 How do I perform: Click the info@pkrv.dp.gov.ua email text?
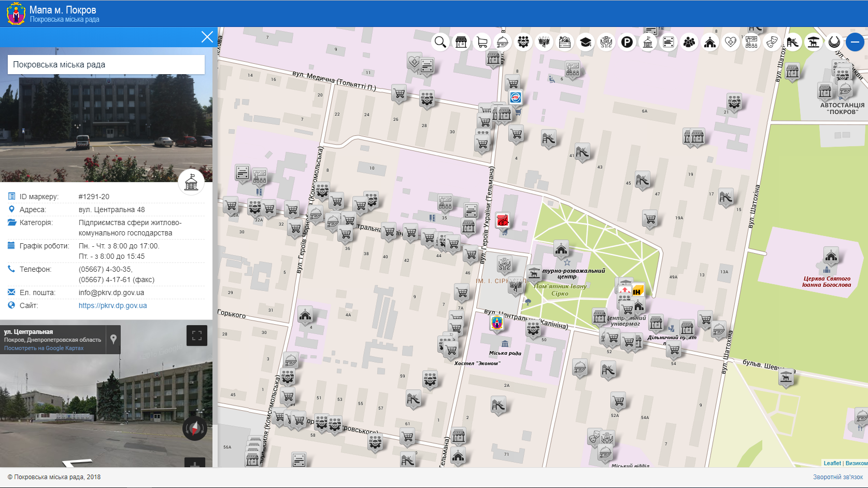click(111, 292)
